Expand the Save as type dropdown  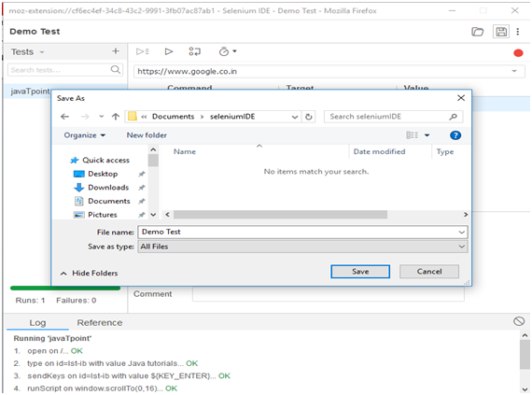click(461, 247)
